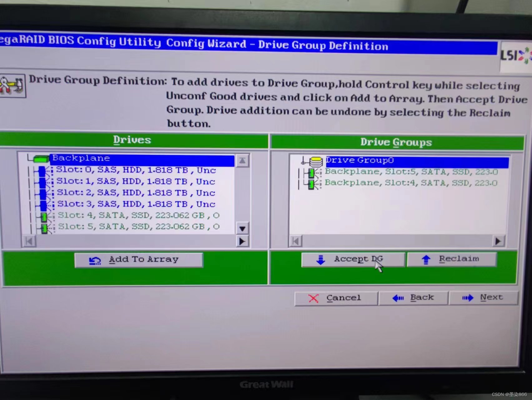Select Slot: 1 SAS HDD drive
This screenshot has width=532, height=400.
[x=136, y=182]
